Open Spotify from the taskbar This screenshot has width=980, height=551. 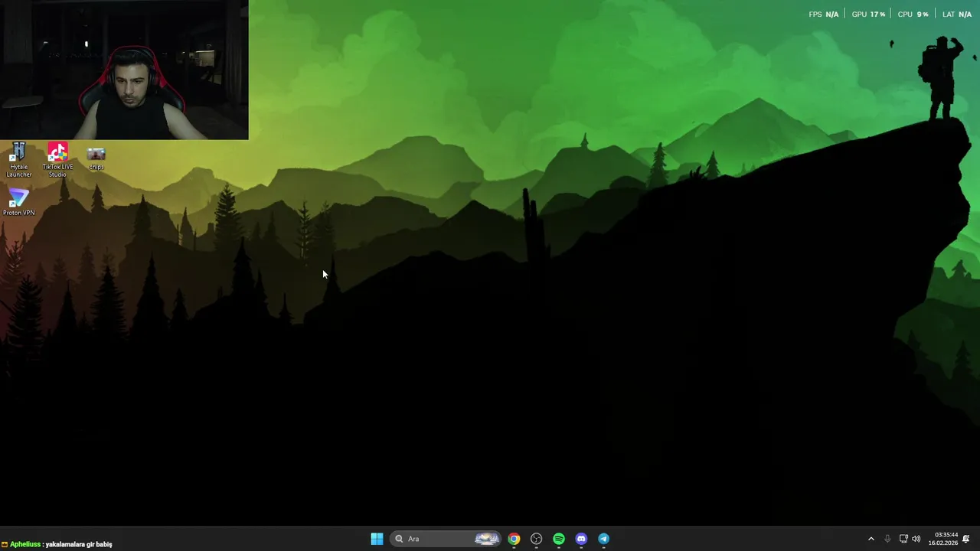click(559, 539)
